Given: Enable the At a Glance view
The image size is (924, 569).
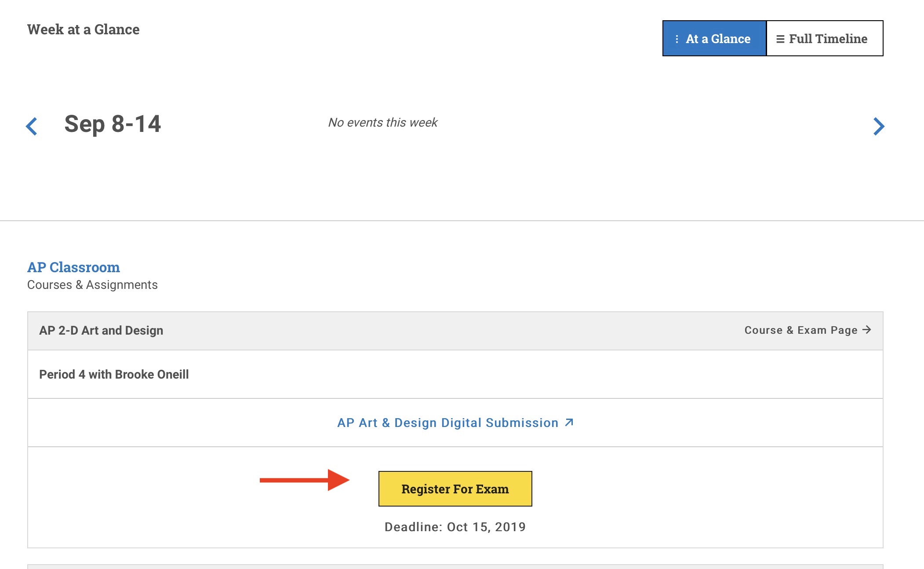Looking at the screenshot, I should click(x=714, y=39).
